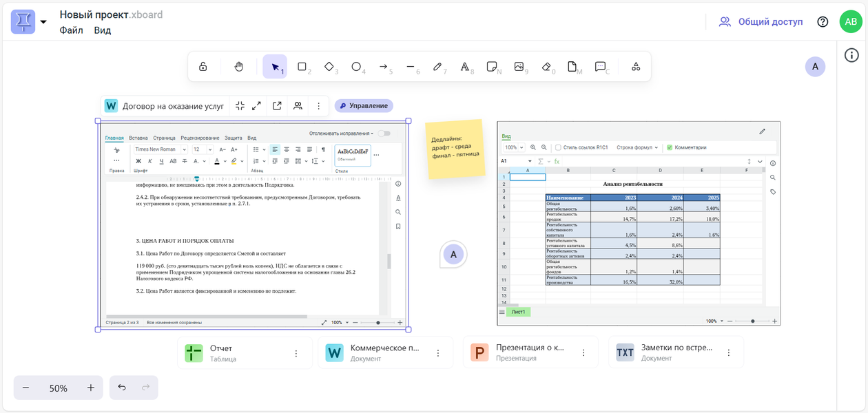This screenshot has height=413, width=868.
Task: Expand the Строка формул dropdown
Action: (x=637, y=147)
